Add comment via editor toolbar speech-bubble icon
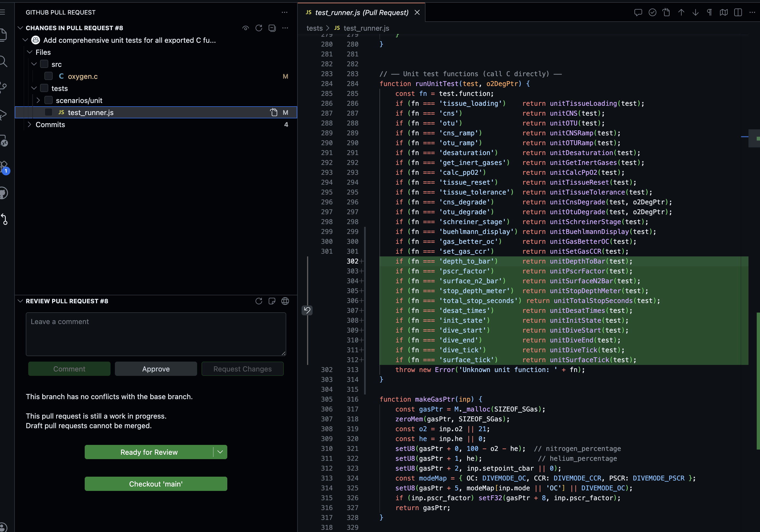 coord(638,13)
